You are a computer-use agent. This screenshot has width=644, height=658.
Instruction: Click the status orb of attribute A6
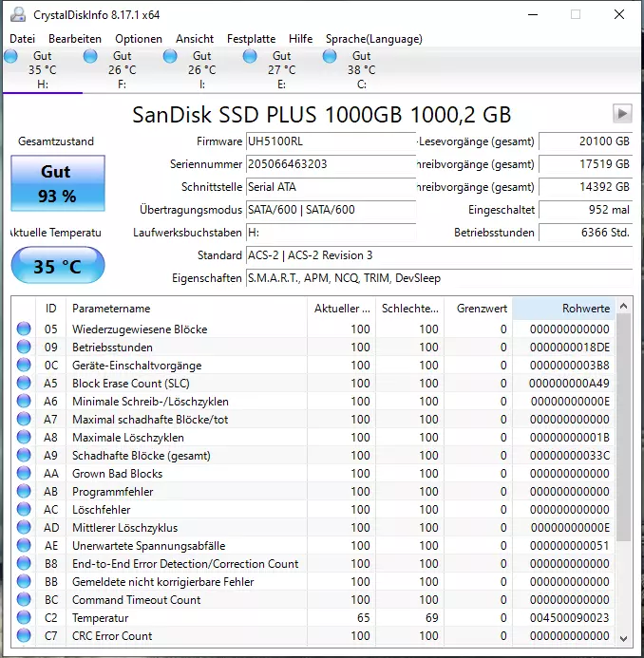[x=24, y=402]
